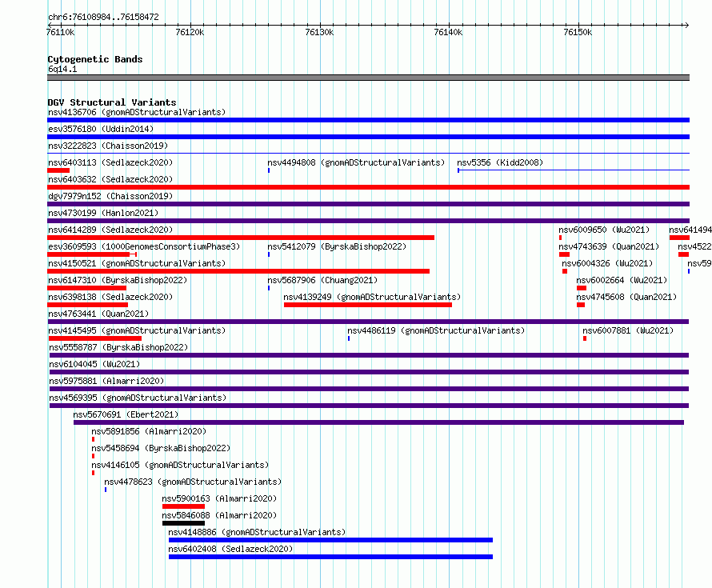Click the red bar under nsv6414289
This screenshot has width=712, height=588.
(x=241, y=238)
